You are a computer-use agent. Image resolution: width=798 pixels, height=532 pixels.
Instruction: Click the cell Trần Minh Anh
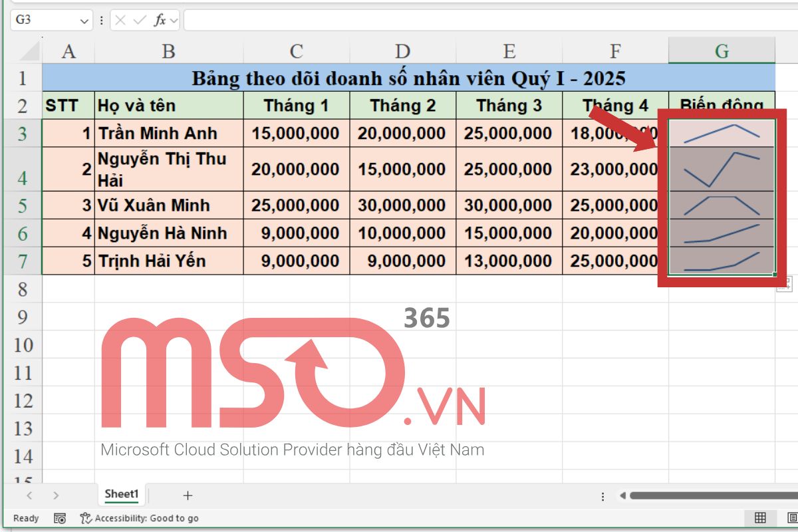click(169, 133)
